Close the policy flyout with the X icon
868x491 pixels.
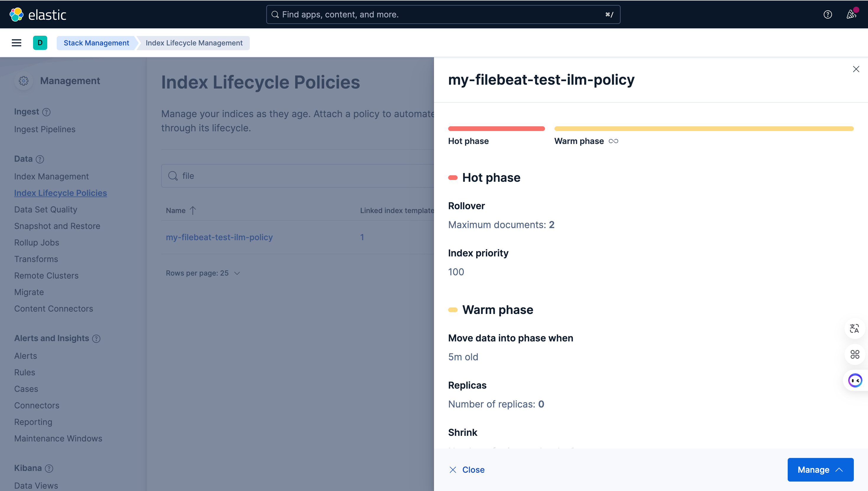point(856,69)
